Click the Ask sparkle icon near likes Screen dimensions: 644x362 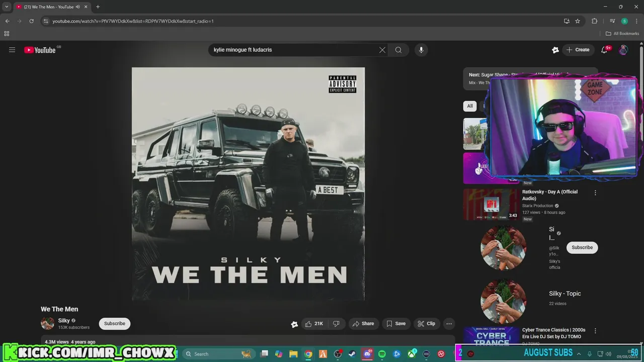click(x=295, y=324)
